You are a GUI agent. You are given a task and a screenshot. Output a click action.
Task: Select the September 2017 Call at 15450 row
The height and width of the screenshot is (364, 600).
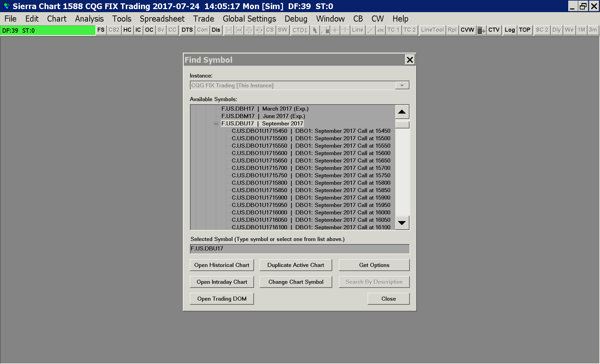[311, 131]
